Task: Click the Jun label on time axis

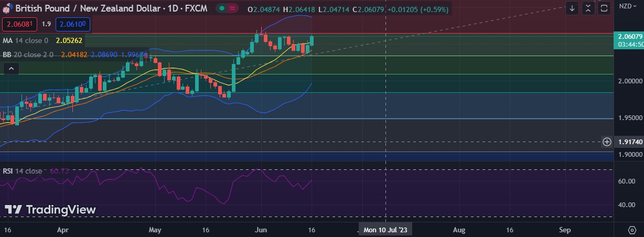Action: (x=260, y=230)
